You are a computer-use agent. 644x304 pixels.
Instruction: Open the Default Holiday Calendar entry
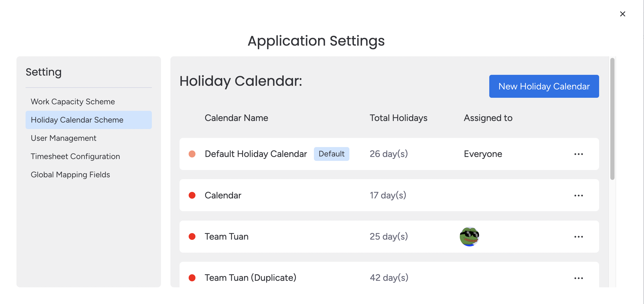point(256,154)
